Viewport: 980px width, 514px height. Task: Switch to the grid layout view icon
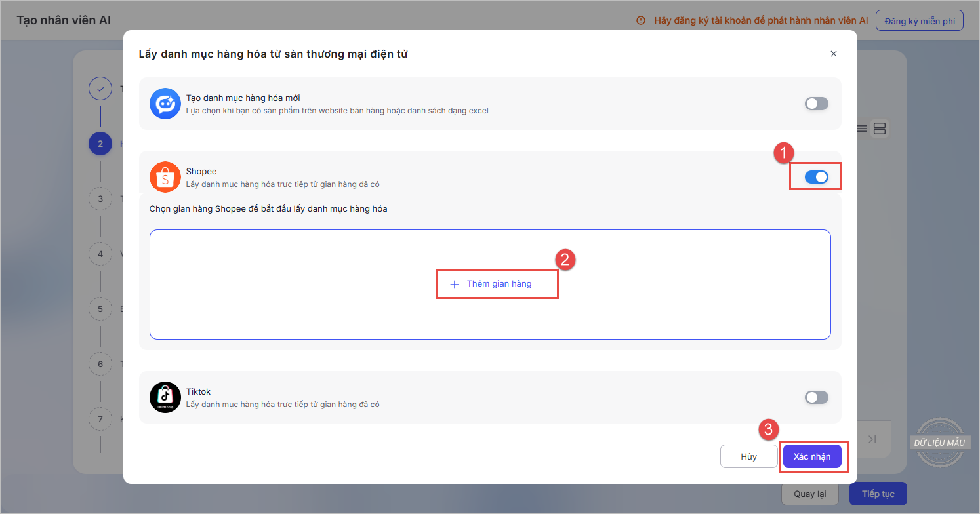pyautogui.click(x=880, y=128)
